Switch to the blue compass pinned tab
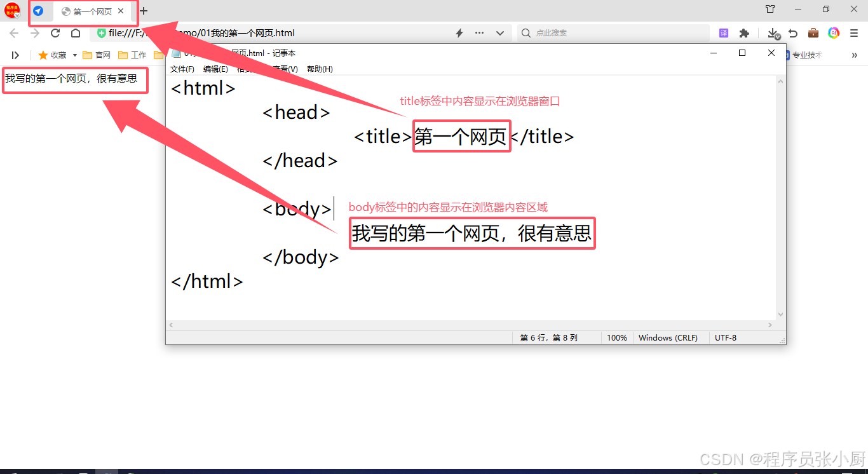The width and height of the screenshot is (868, 474). (38, 11)
